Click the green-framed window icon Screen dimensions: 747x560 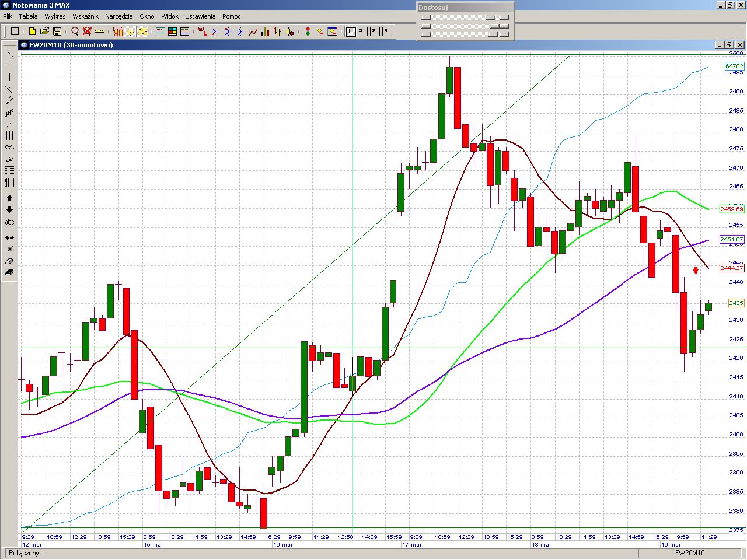(160, 32)
